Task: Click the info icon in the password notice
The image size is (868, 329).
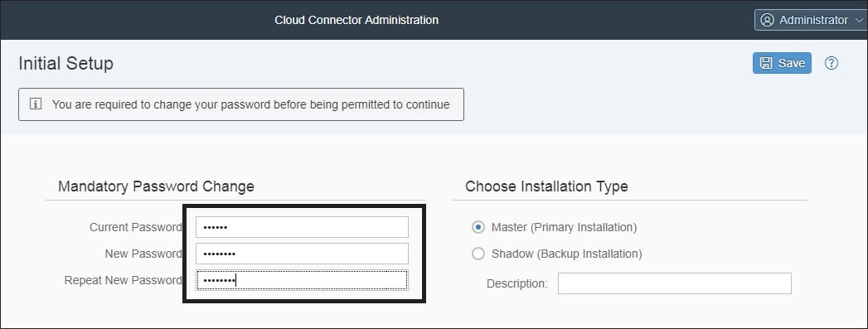Action: click(36, 104)
